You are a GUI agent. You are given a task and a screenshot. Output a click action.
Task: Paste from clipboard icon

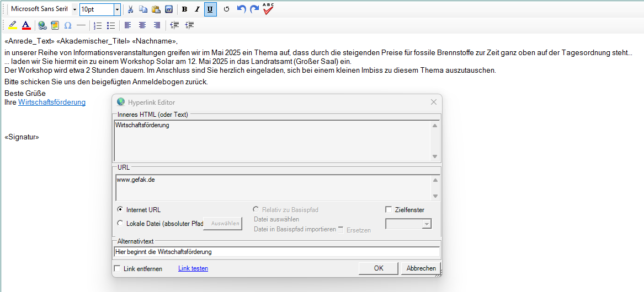click(x=156, y=9)
